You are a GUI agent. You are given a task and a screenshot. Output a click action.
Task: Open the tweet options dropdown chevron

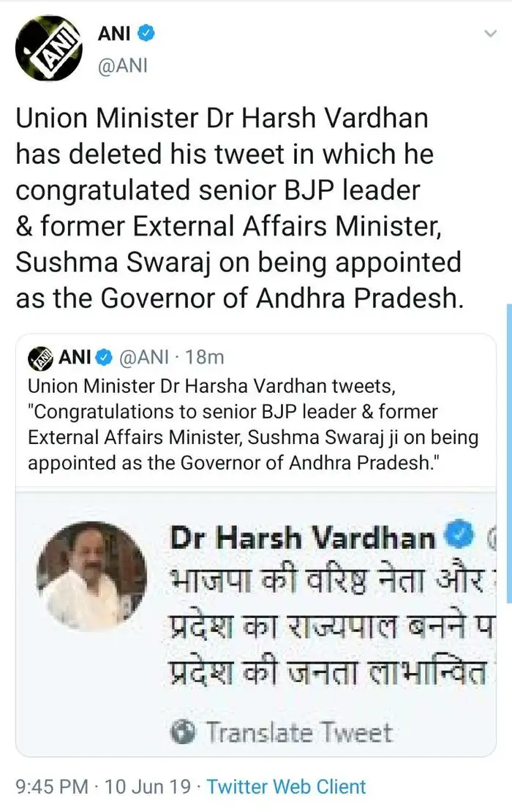tap(489, 34)
